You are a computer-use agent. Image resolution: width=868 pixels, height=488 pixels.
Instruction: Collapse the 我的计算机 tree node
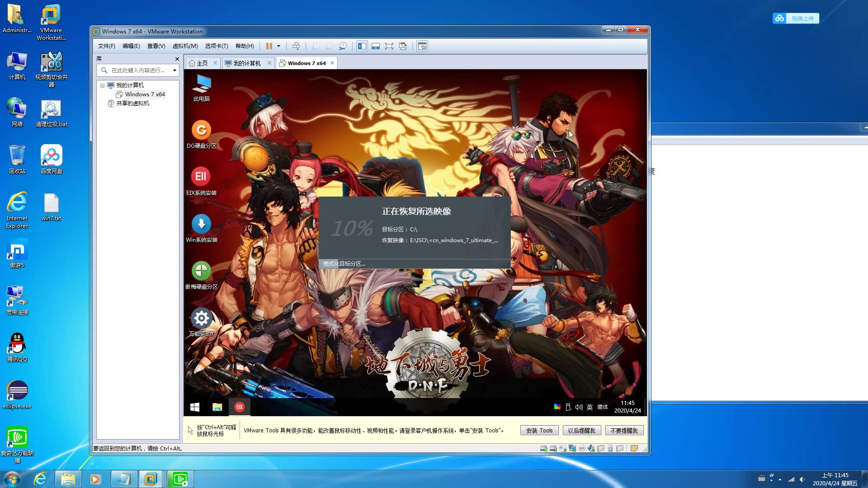[103, 85]
